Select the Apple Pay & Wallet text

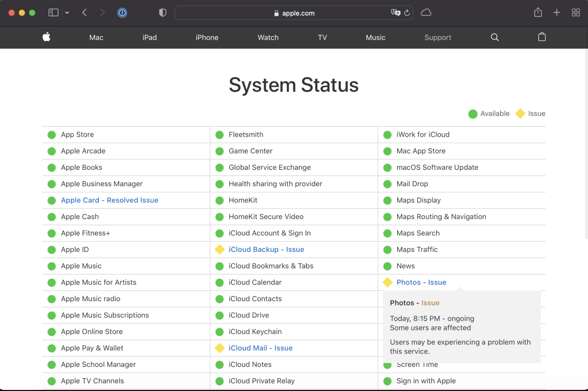92,348
